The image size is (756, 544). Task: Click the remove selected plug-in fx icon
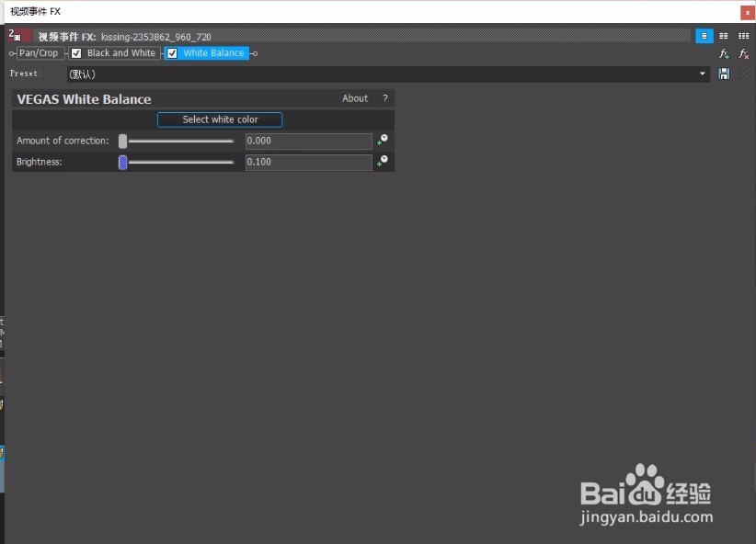click(x=743, y=53)
